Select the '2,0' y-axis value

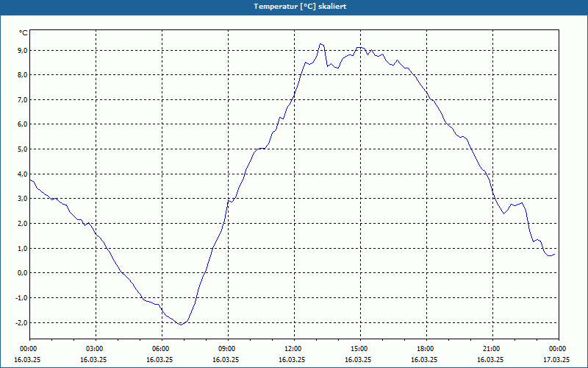click(x=22, y=224)
